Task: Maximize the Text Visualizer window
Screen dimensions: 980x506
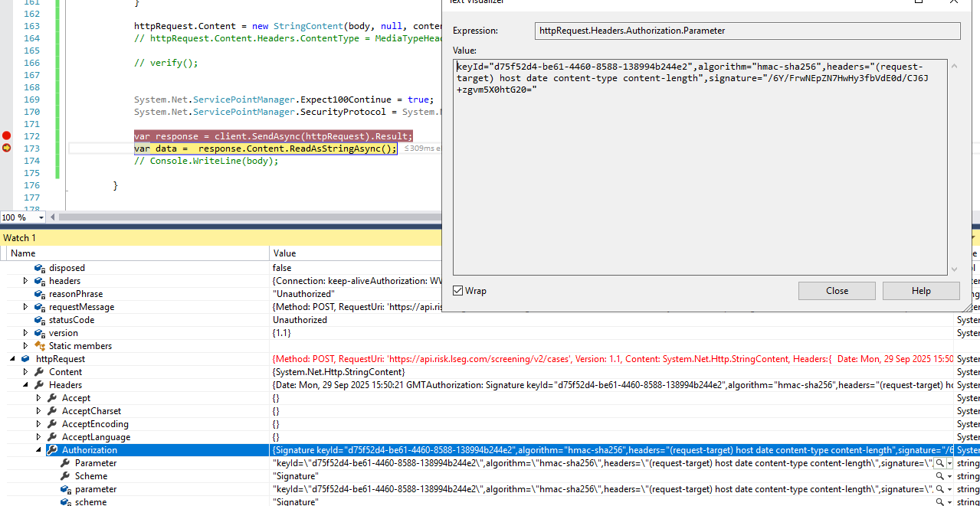Action: pos(919,2)
